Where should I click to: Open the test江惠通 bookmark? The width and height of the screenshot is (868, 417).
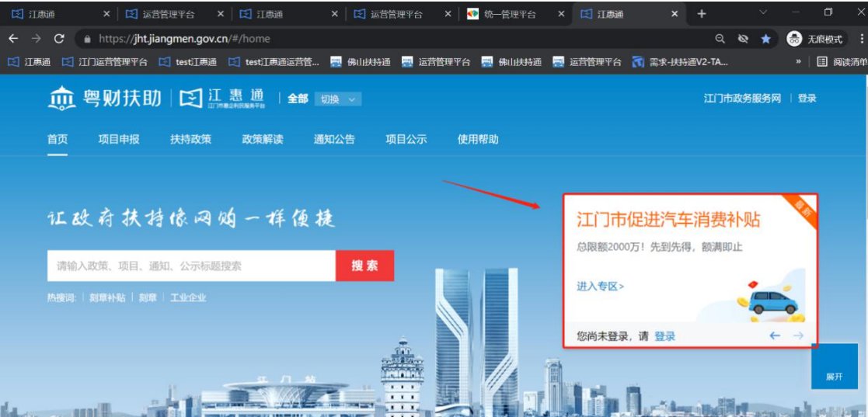coord(187,62)
